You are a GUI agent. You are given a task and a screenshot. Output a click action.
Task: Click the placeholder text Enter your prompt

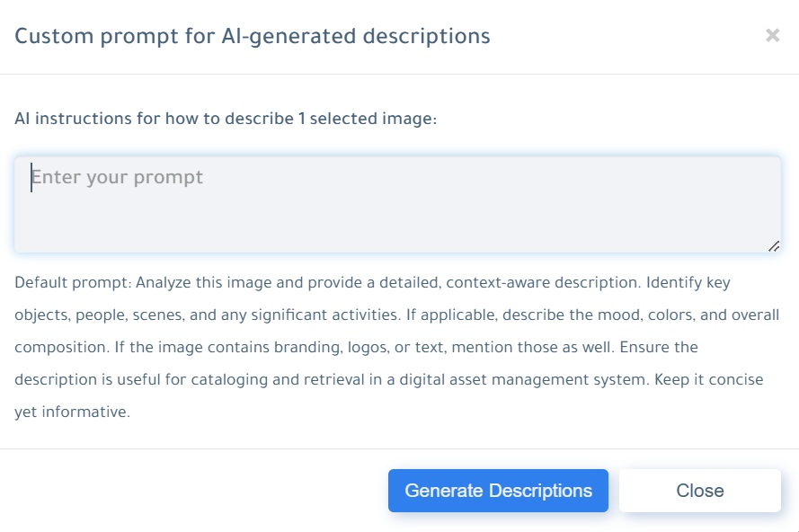point(117,177)
